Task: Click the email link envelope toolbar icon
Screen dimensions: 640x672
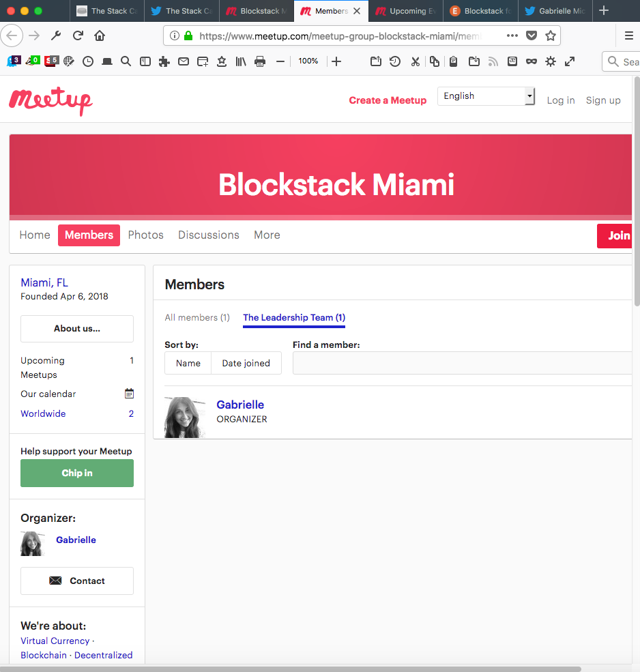Action: [x=184, y=61]
